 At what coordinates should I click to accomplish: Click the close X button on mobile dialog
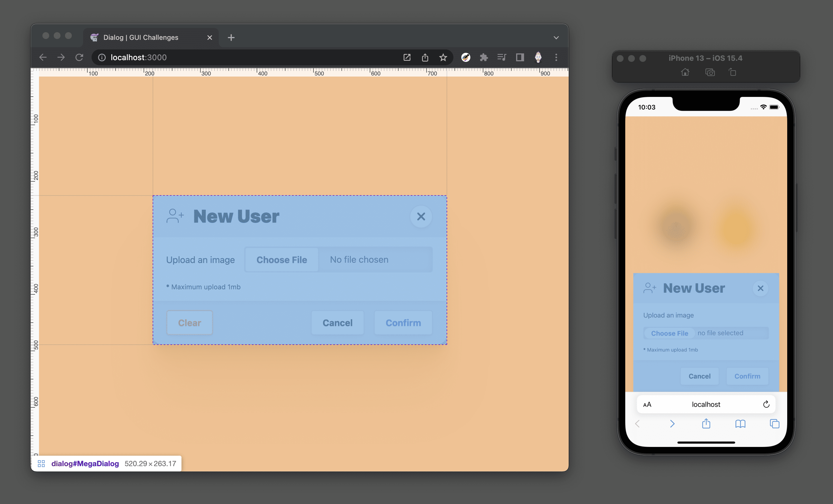pyautogui.click(x=761, y=288)
